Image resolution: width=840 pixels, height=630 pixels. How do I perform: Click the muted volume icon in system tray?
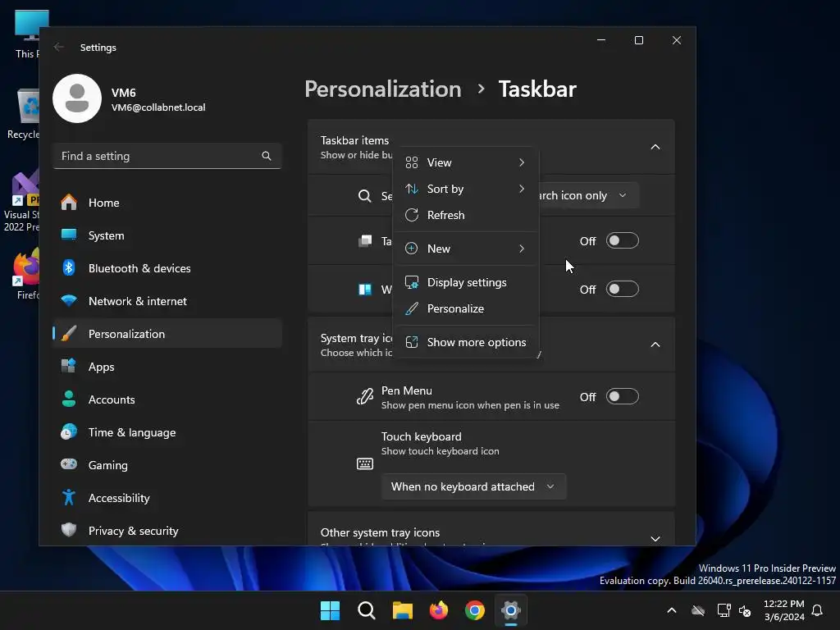pos(745,610)
